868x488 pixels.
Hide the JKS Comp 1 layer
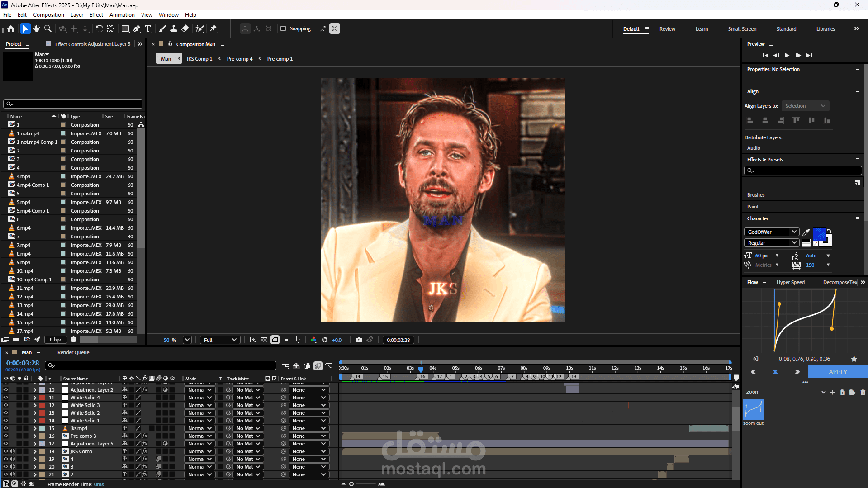tap(6, 451)
